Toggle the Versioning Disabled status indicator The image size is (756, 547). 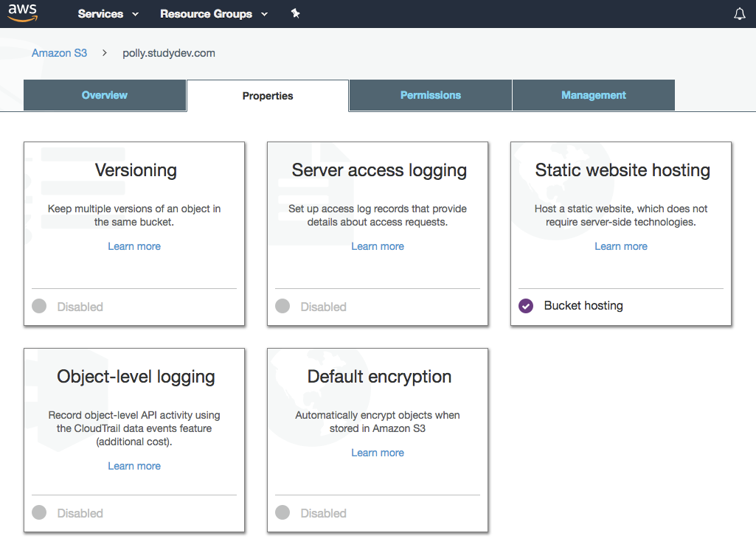click(x=39, y=306)
